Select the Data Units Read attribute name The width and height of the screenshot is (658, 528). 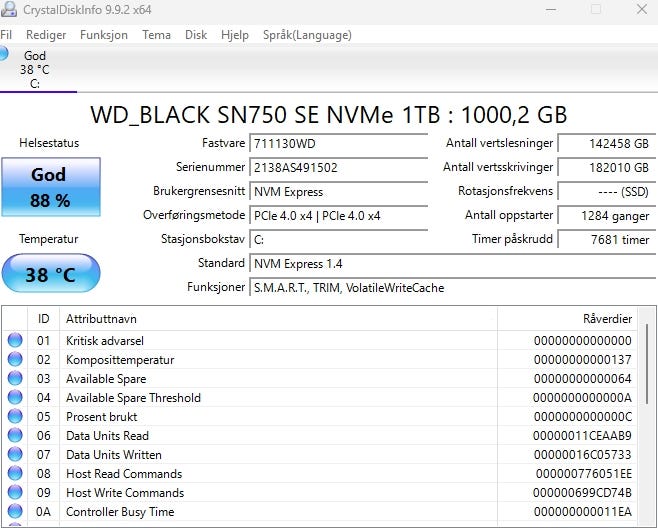tap(107, 436)
